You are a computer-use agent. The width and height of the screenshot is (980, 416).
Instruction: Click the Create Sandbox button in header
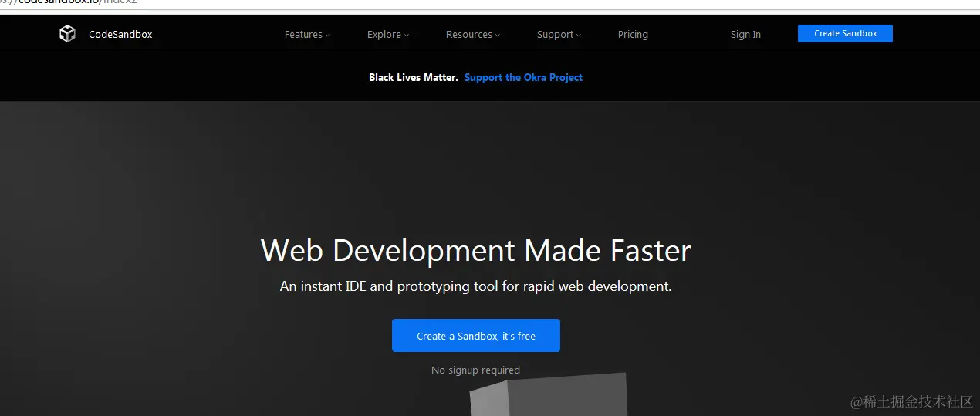pyautogui.click(x=845, y=33)
